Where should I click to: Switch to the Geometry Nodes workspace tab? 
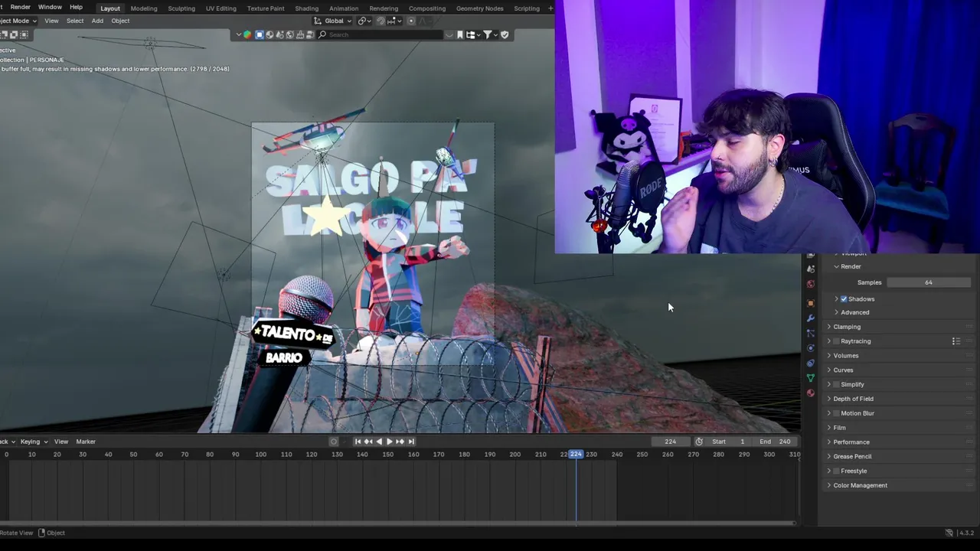(x=480, y=8)
